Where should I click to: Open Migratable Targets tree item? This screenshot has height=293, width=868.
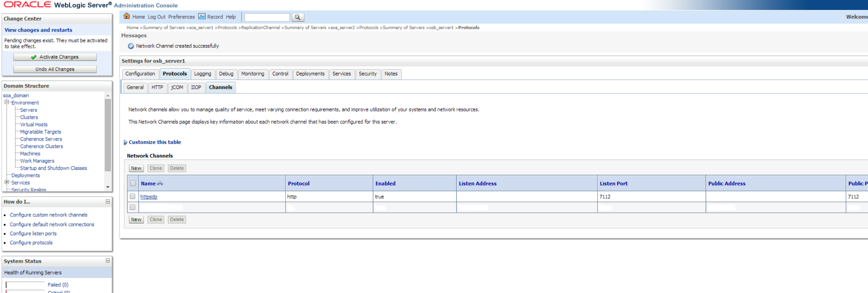point(40,132)
